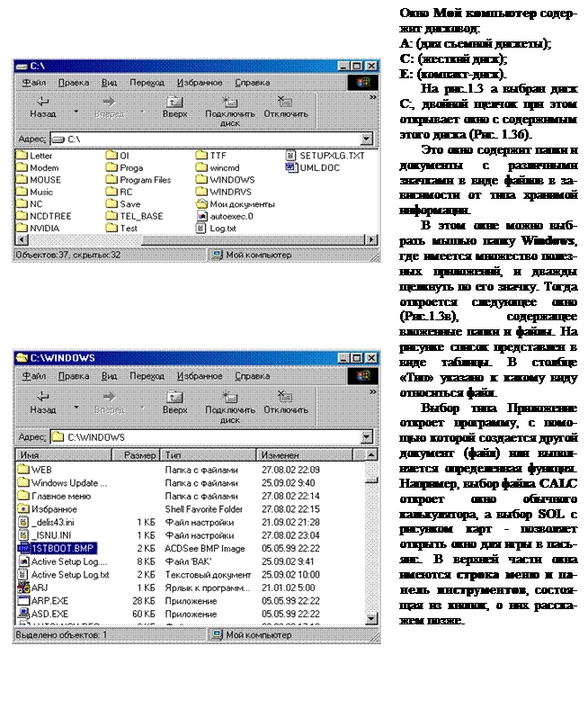Select the WINDOWS folder in C:\
The height and width of the screenshot is (727, 588).
pyautogui.click(x=225, y=179)
